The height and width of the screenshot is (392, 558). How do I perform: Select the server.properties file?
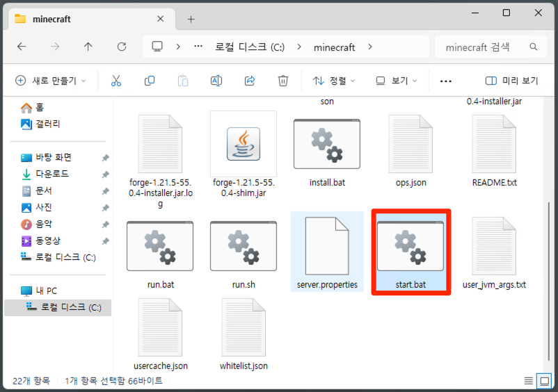327,252
